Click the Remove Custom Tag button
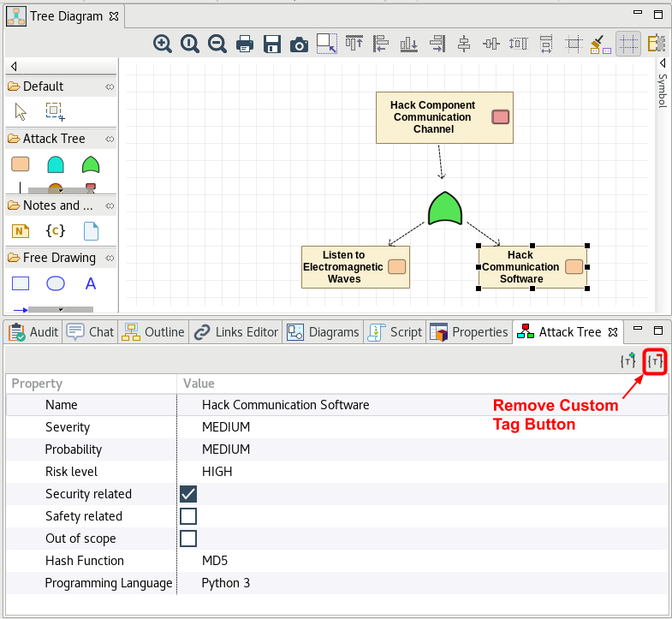This screenshot has height=619, width=672. pos(655,361)
